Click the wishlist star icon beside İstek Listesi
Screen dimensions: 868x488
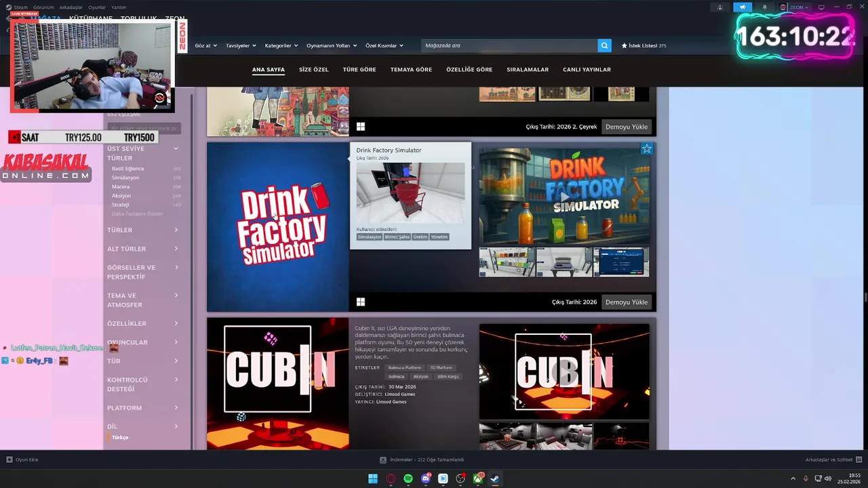[625, 45]
